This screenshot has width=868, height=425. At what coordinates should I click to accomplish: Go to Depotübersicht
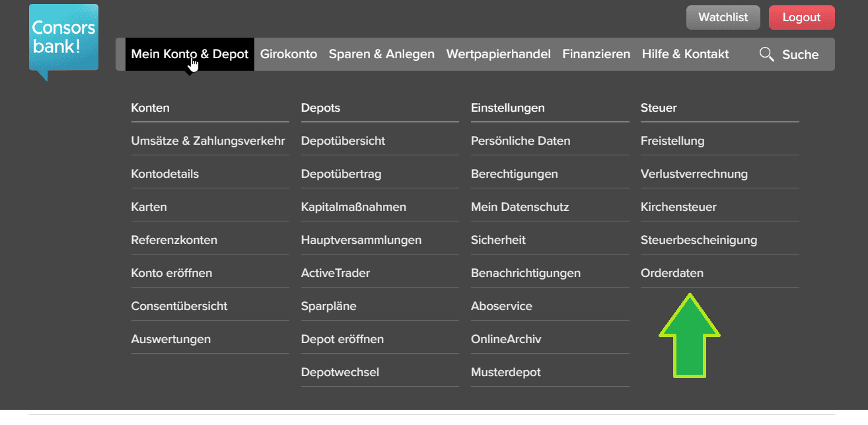point(343,141)
